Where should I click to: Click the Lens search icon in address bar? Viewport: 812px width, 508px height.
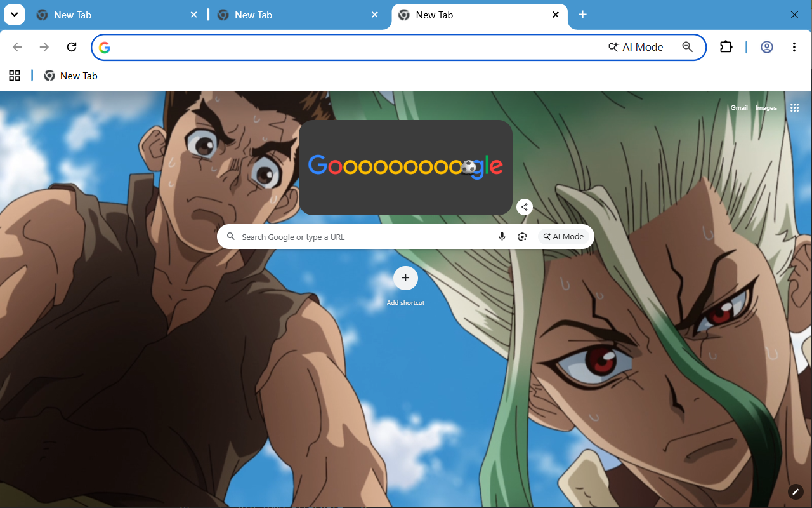click(x=688, y=47)
